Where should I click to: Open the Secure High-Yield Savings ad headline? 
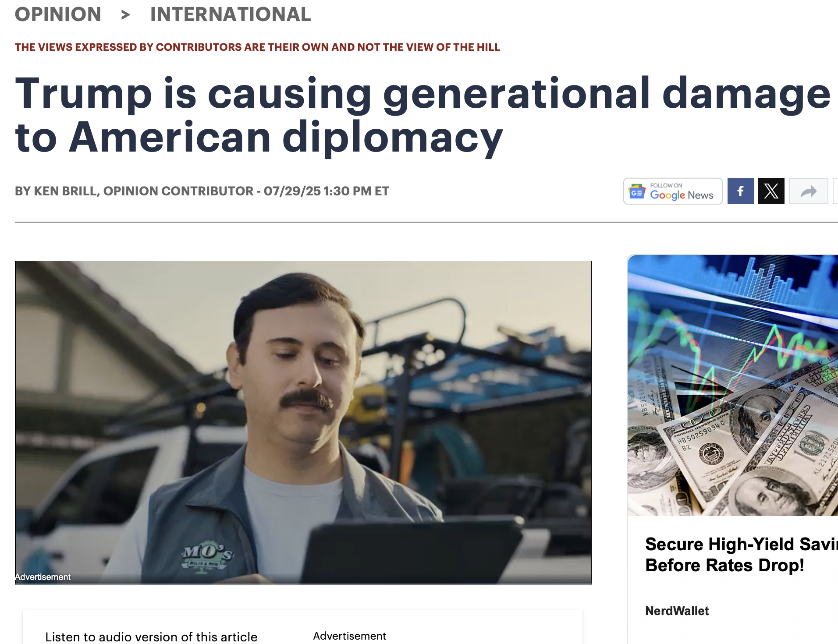(742, 555)
